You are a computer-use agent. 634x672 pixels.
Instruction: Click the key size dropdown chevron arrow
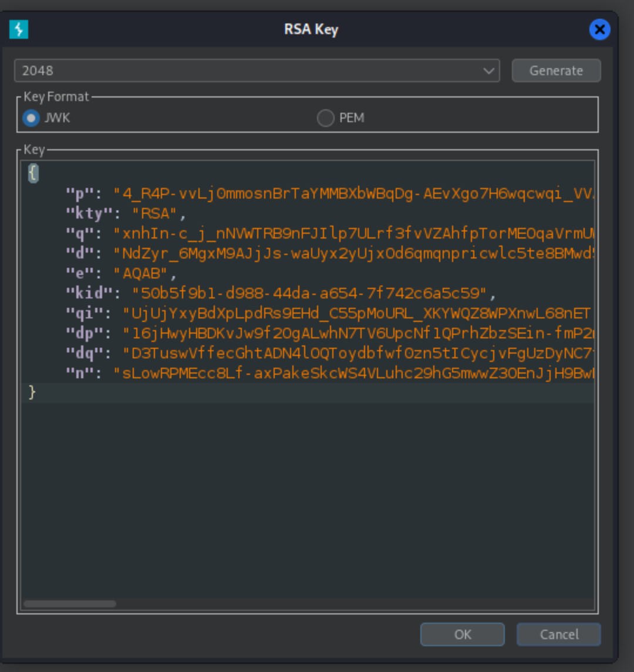[x=488, y=71]
